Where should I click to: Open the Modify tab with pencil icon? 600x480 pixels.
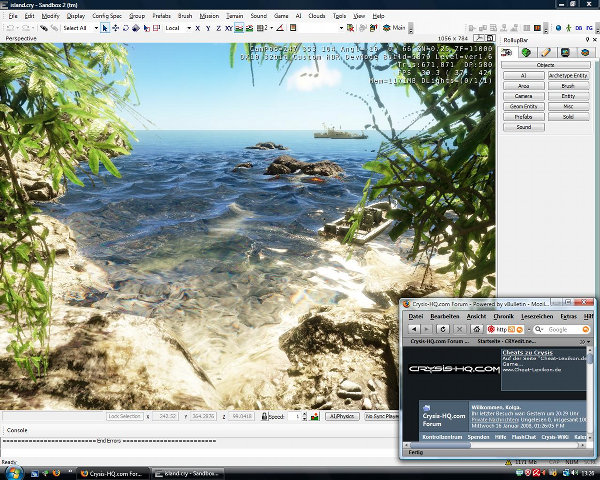(546, 52)
